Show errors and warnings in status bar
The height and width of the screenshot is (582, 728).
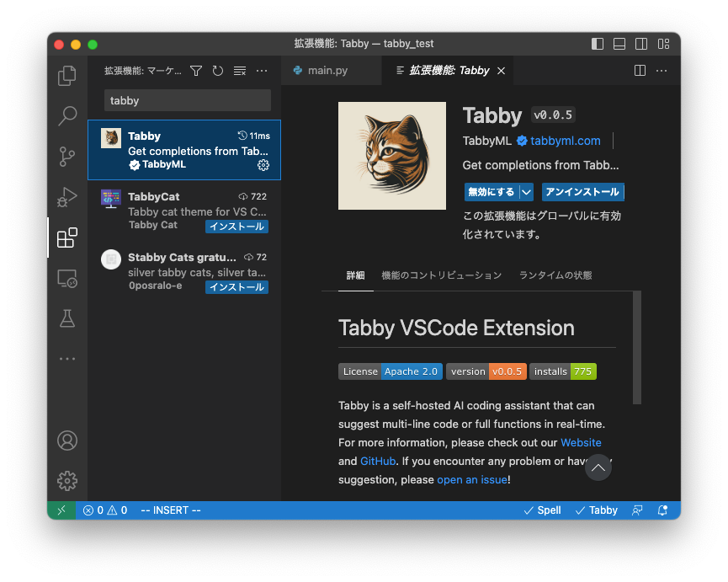tap(105, 510)
